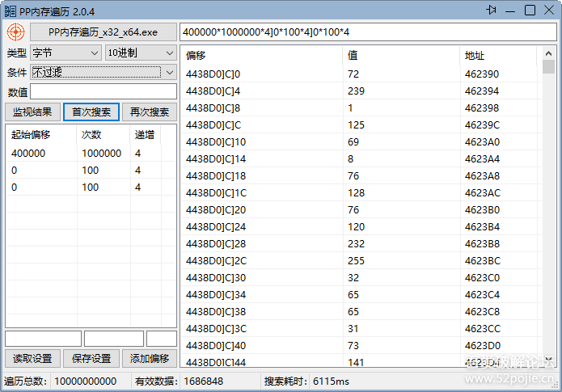
Task: Click the 次数 column header
Action: [x=104, y=135]
